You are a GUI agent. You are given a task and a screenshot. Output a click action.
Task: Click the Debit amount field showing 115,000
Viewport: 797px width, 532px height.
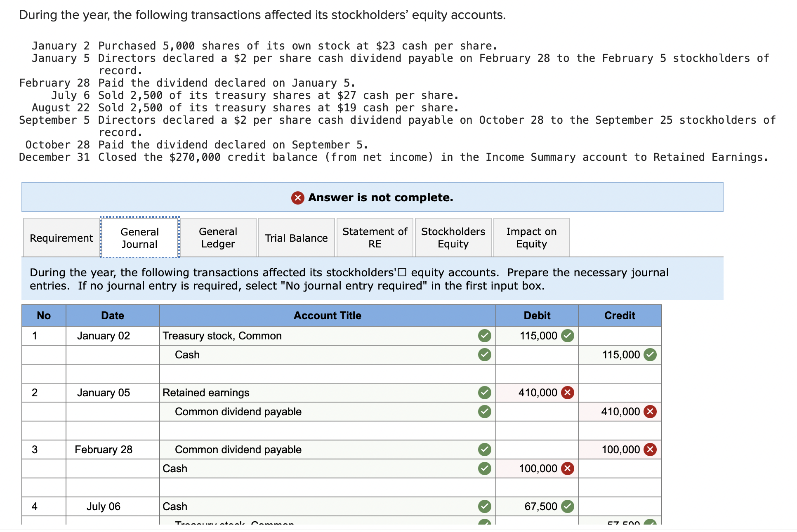coord(536,336)
